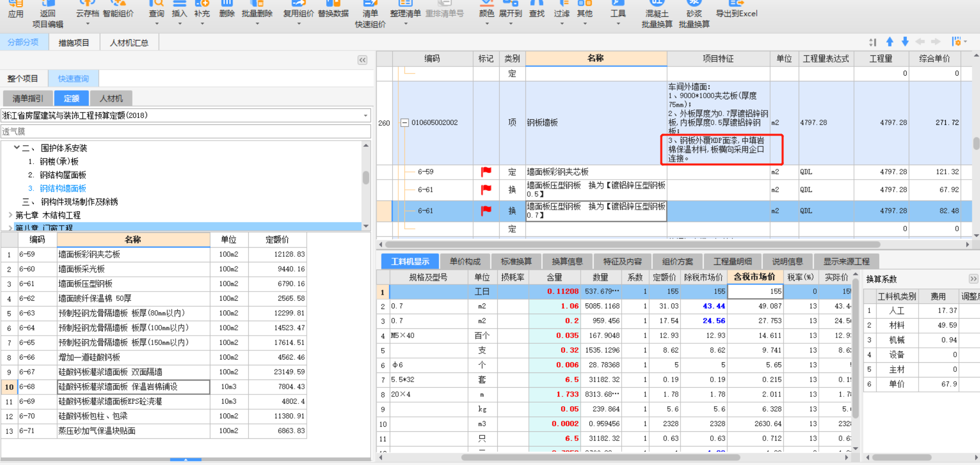This screenshot has height=465, width=980.
Task: Click the tree panel vertical scrollbar
Action: click(366, 178)
